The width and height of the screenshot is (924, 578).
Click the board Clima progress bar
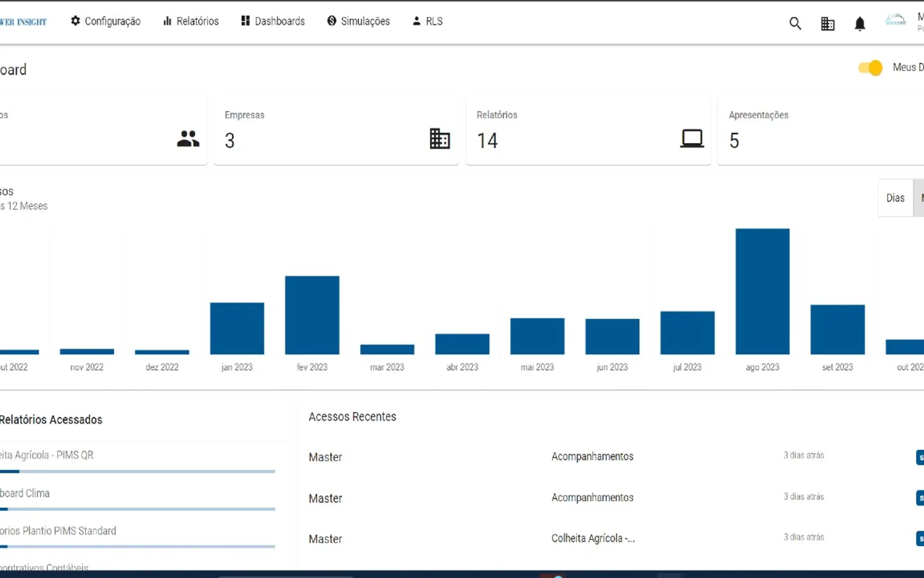pyautogui.click(x=137, y=509)
